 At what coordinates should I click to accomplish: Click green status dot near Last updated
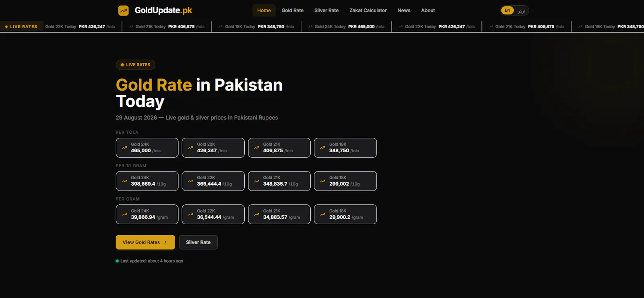click(117, 261)
